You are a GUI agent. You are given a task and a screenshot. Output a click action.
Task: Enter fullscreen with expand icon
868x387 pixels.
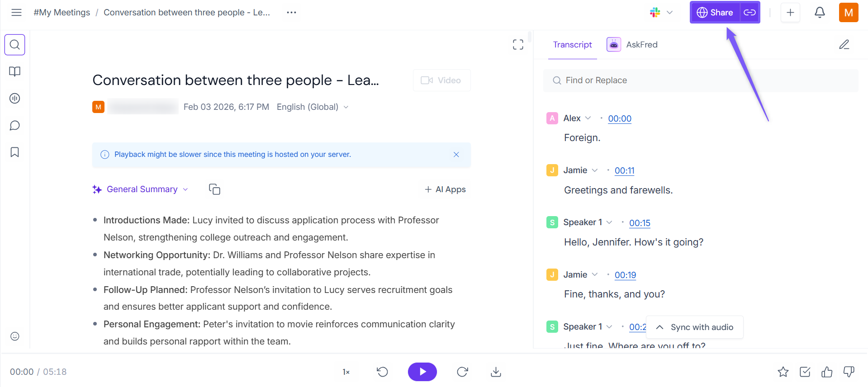[x=518, y=44]
